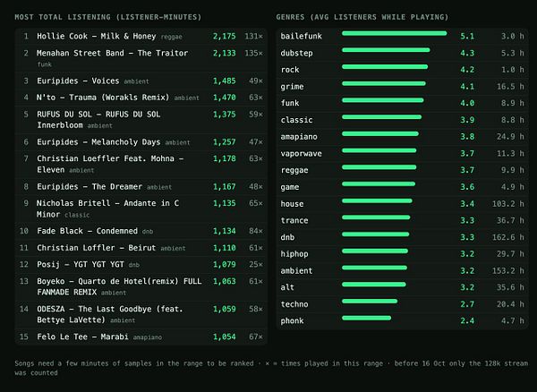Click 'GENRES (AVG LISTENERS WHILE PLAYING)' heading
The image size is (537, 392).
362,17
